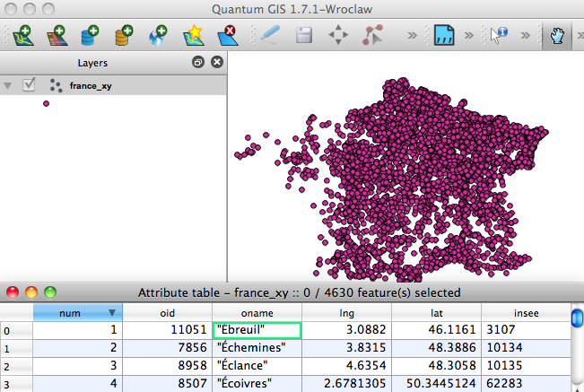
Task: Close the Layers panel
Action: tap(217, 62)
